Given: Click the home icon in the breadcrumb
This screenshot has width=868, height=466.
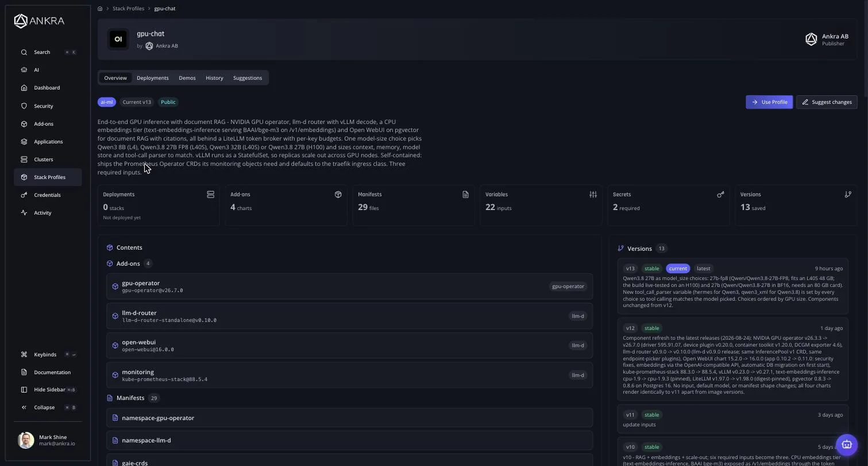Looking at the screenshot, I should [x=100, y=9].
